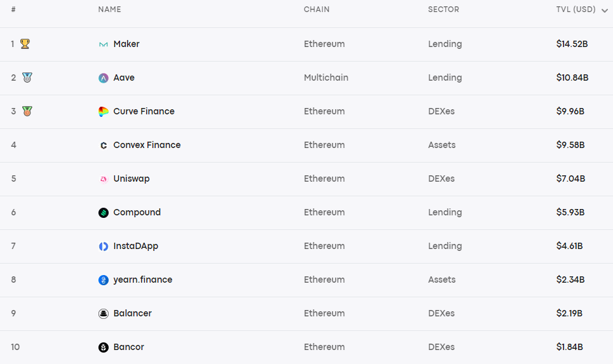This screenshot has height=364, width=613.
Task: Click the bronze medal rank icon
Action: coord(27,111)
